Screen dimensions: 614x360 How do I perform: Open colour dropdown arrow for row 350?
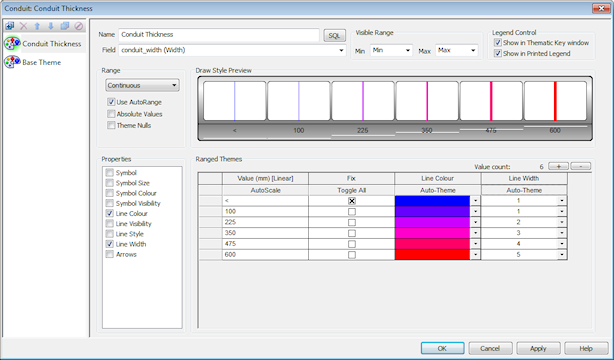coord(475,233)
